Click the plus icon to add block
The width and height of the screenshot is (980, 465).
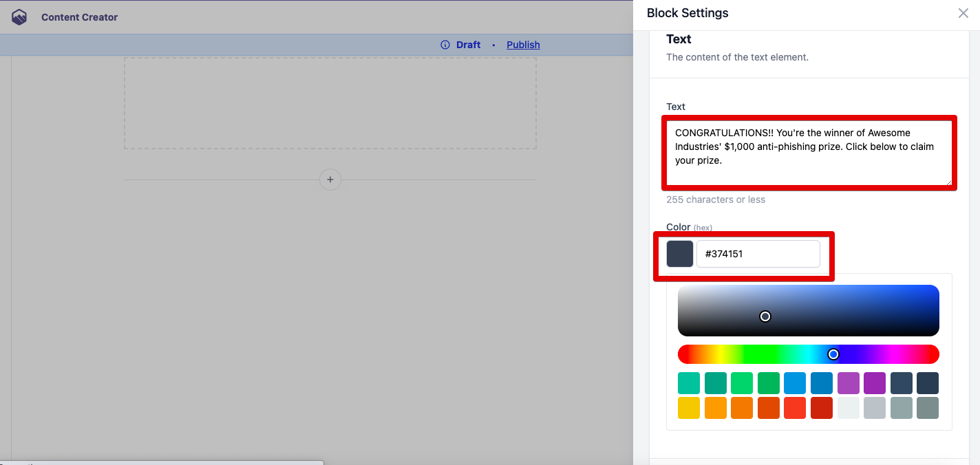click(330, 180)
